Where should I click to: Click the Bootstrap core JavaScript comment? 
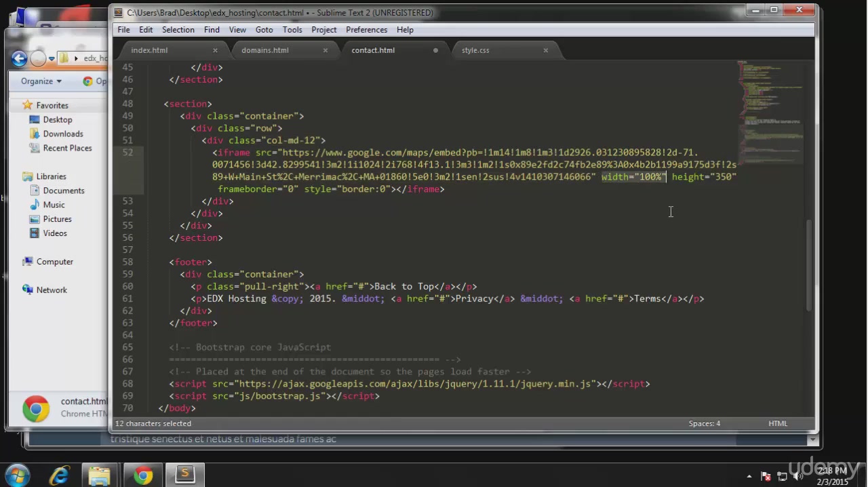pyautogui.click(x=250, y=347)
